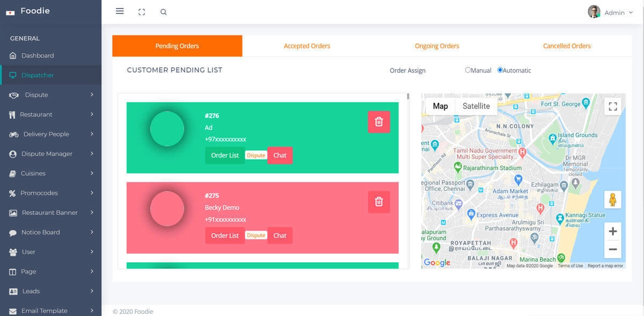Delete order #275 with the trash icon
Screen dimensions: 644x316
[378, 202]
